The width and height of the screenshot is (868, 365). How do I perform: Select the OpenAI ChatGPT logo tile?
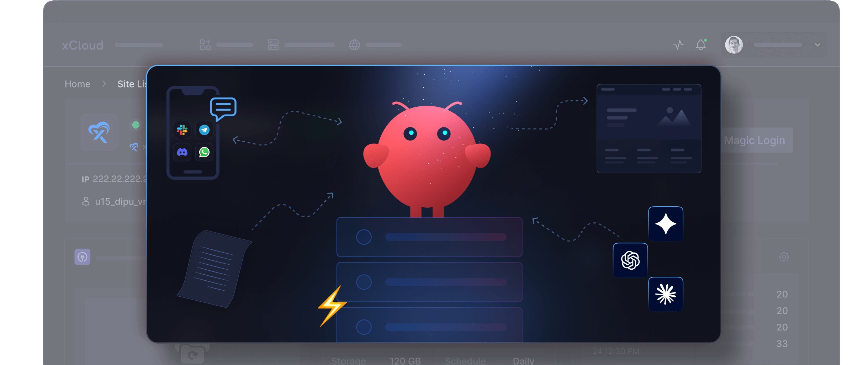pos(630,260)
